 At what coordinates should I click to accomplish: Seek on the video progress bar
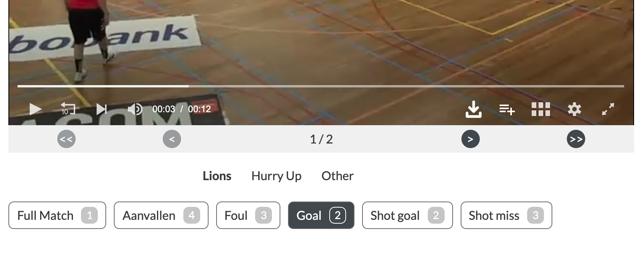click(x=321, y=86)
